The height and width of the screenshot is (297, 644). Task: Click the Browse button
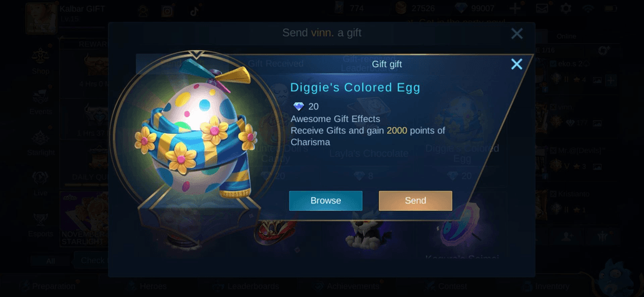pyautogui.click(x=325, y=200)
